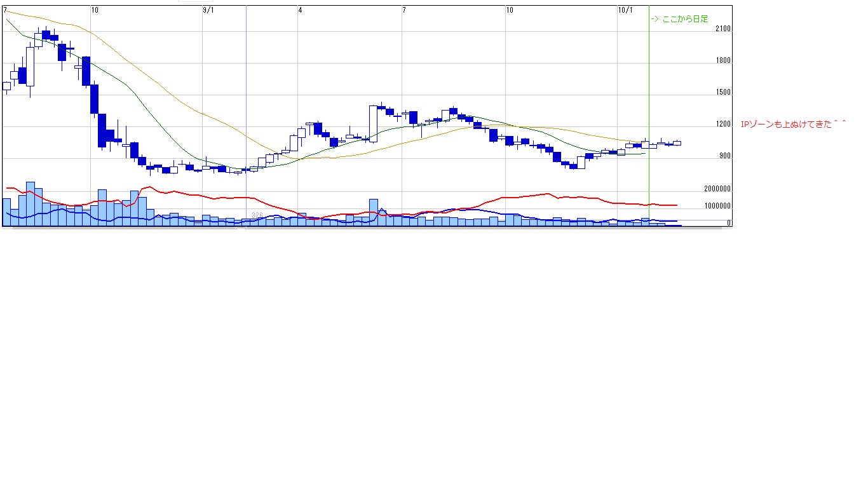Click the 2100 price axis label
The image size is (868, 488).
pyautogui.click(x=722, y=30)
